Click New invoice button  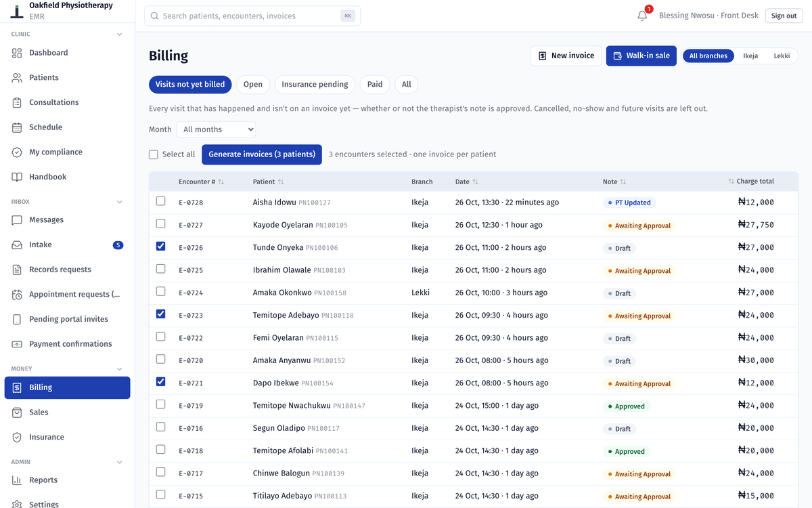pyautogui.click(x=566, y=56)
